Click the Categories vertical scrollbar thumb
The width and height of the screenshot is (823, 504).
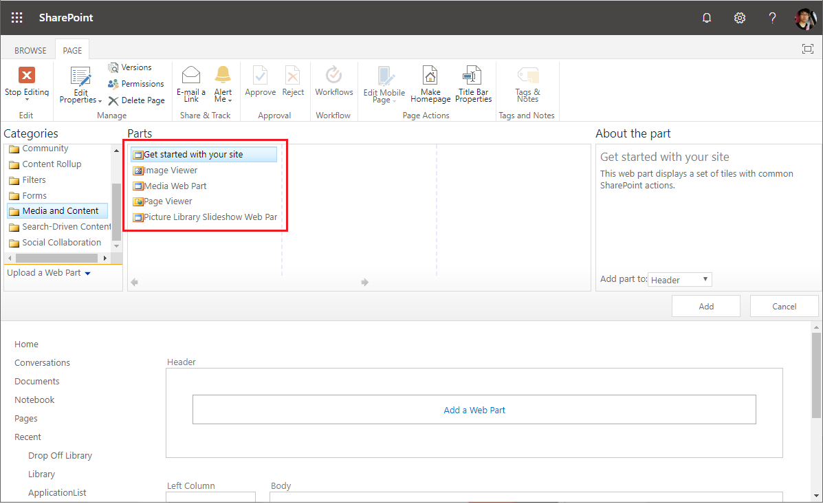pyautogui.click(x=116, y=212)
